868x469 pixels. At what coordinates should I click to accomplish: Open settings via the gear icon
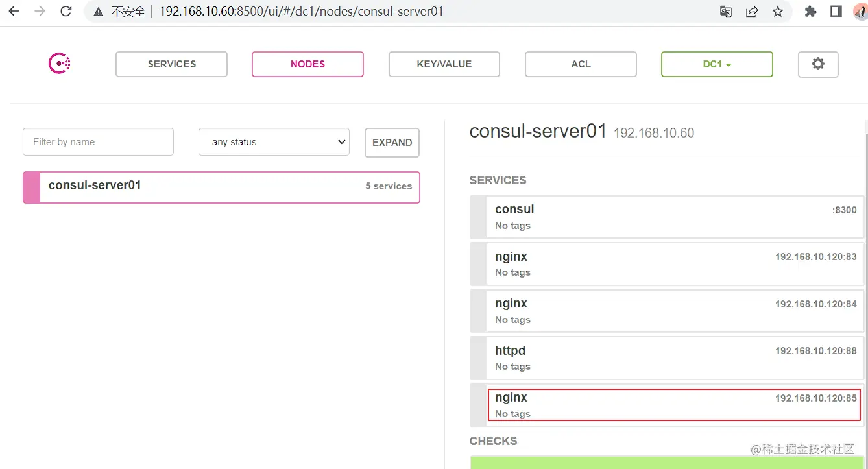coord(818,64)
